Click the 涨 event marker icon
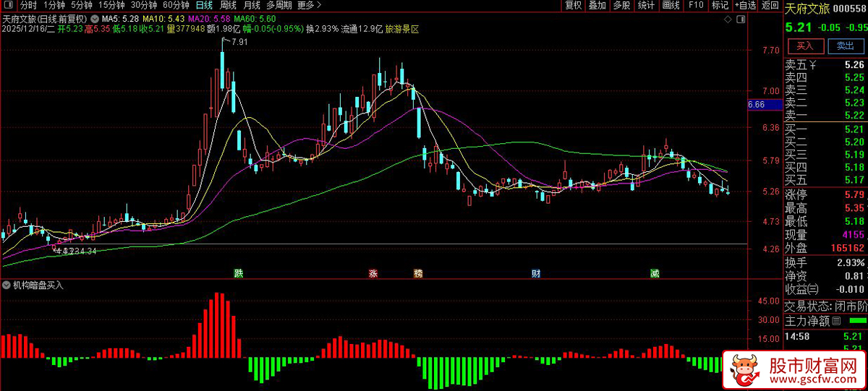 [373, 273]
